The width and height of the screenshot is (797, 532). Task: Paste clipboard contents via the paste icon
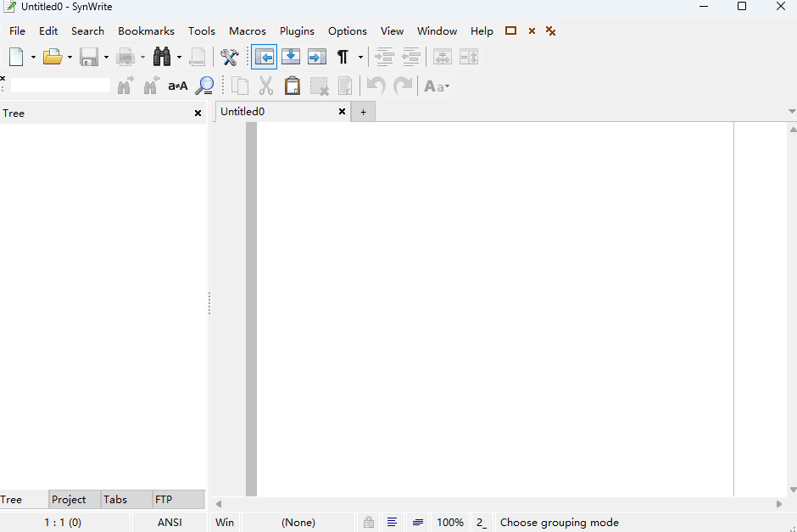pos(292,86)
